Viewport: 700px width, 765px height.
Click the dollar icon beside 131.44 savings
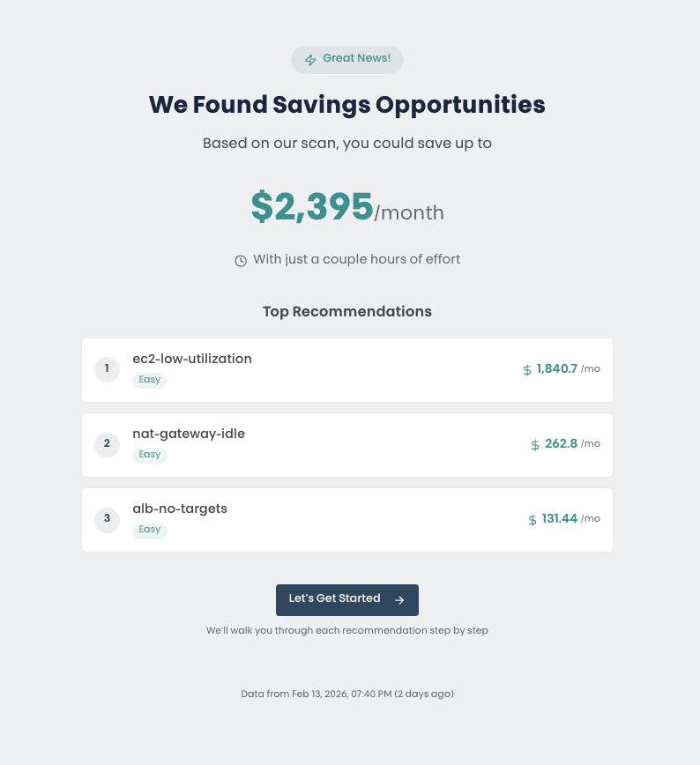(x=531, y=519)
